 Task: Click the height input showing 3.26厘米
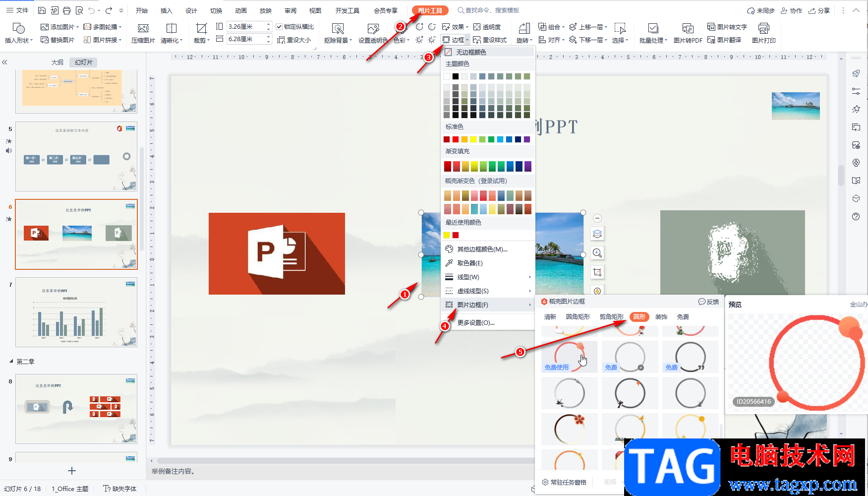click(246, 27)
